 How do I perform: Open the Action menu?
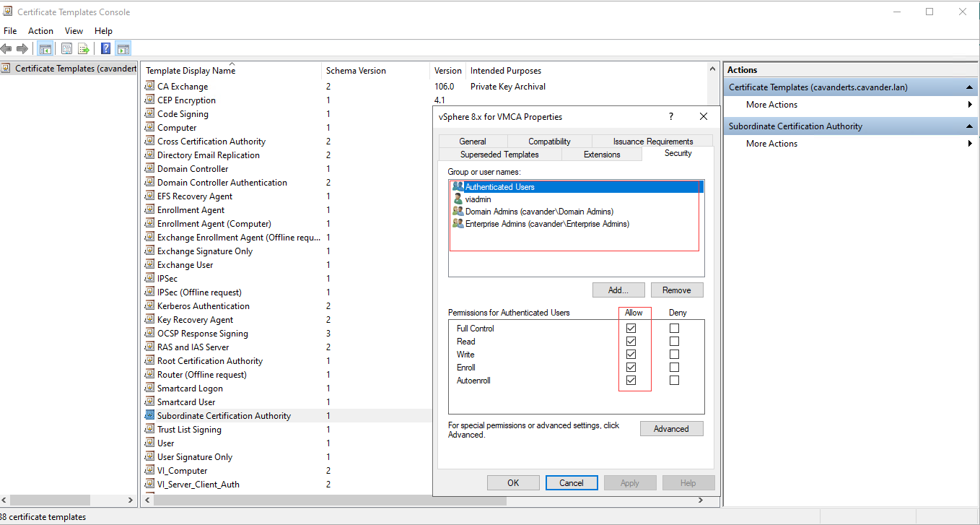40,31
